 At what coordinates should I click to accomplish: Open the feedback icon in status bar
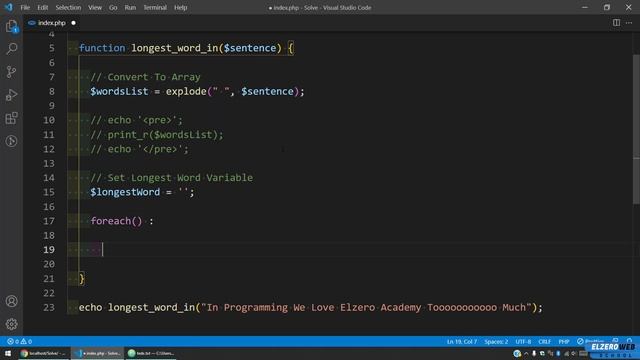[x=615, y=340]
